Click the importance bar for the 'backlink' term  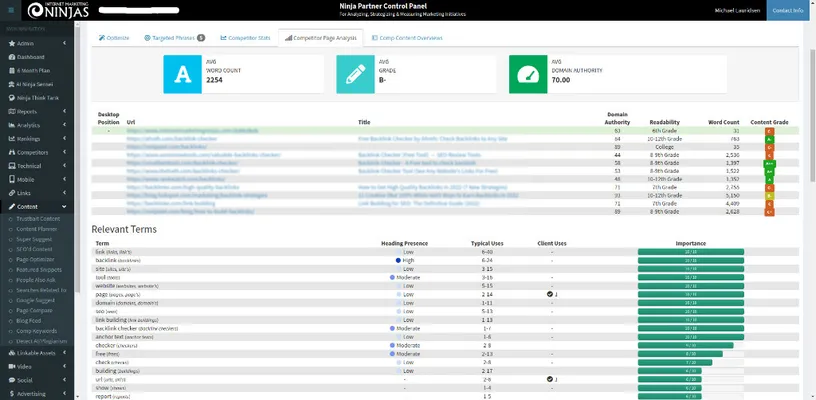tap(690, 260)
